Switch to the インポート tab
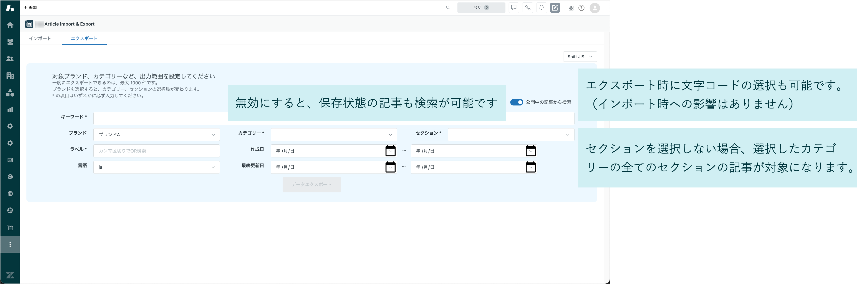868x284 pixels. pos(40,38)
